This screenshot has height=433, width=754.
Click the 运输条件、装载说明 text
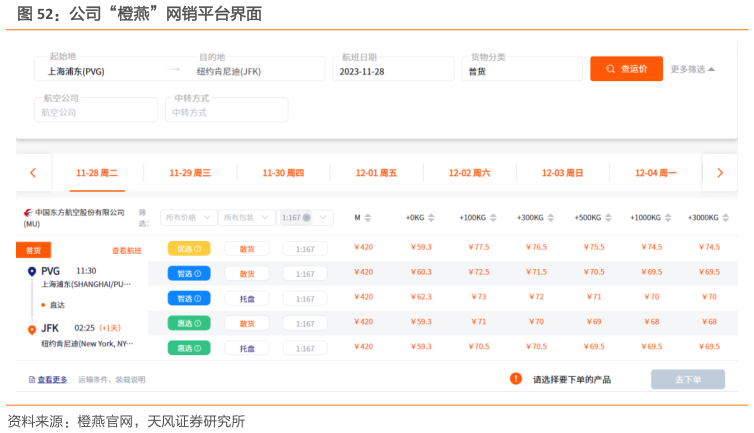pyautogui.click(x=112, y=380)
